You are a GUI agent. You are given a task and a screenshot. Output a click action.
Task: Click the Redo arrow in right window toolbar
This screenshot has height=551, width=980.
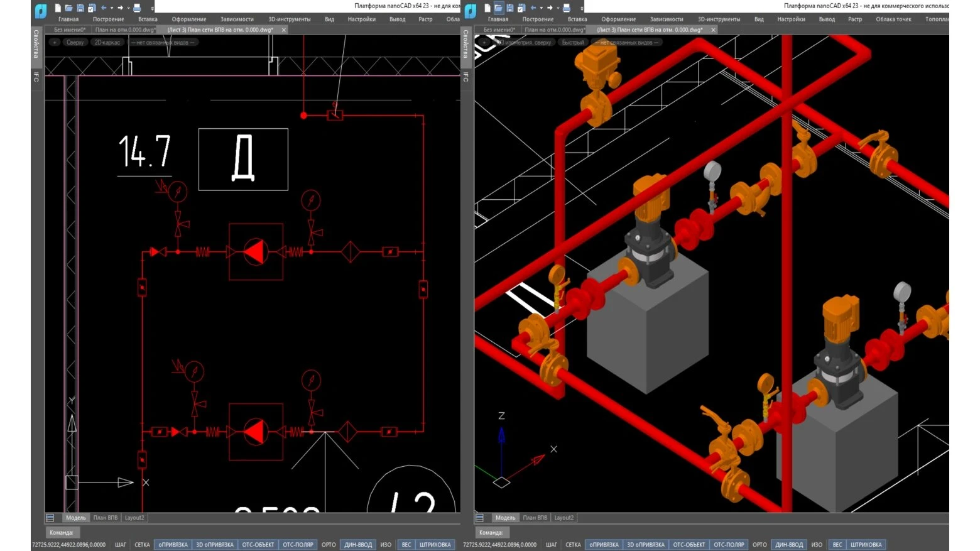point(550,8)
